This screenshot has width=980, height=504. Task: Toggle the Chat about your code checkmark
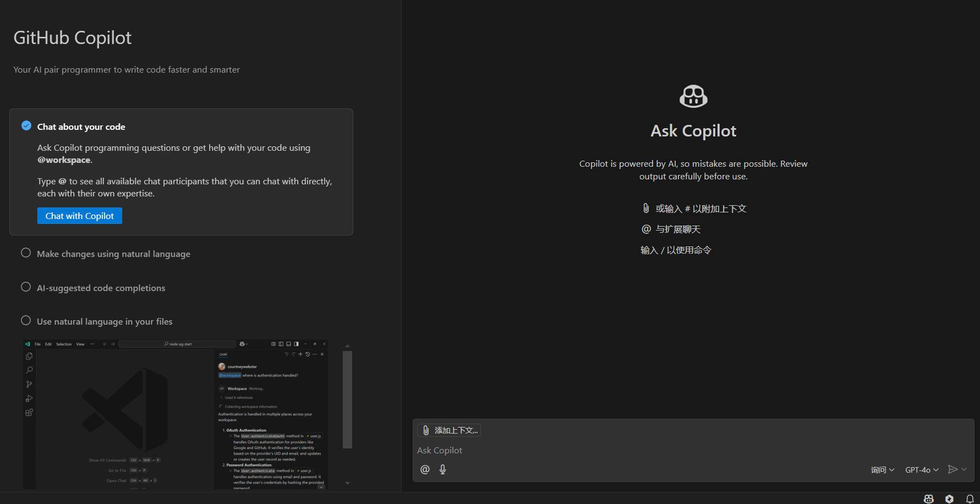[26, 125]
